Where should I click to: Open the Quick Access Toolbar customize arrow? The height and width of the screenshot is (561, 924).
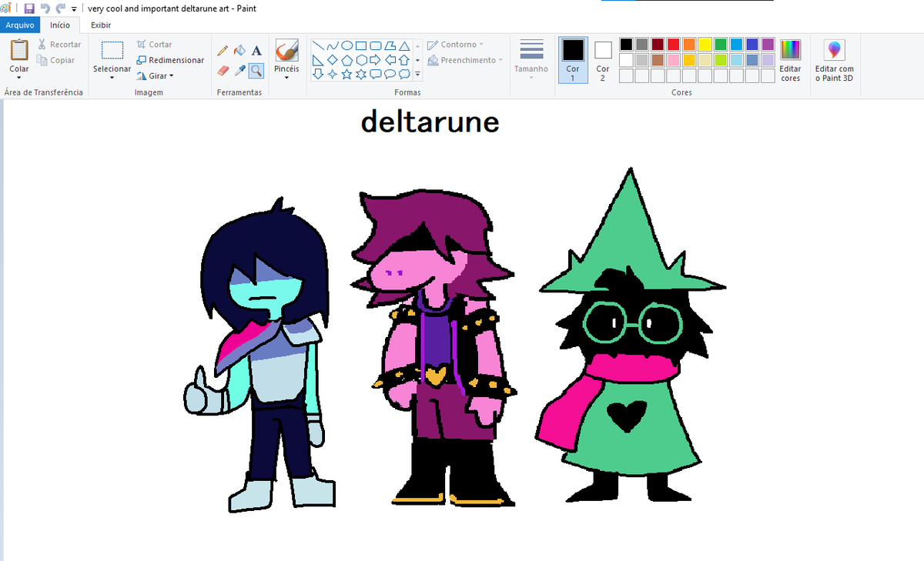click(73, 9)
